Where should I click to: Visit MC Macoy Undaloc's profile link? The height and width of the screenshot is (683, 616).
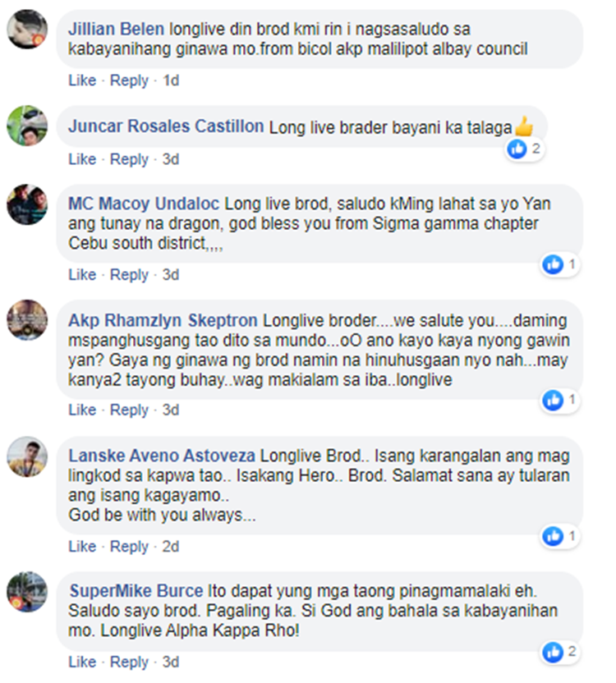pyautogui.click(x=144, y=204)
